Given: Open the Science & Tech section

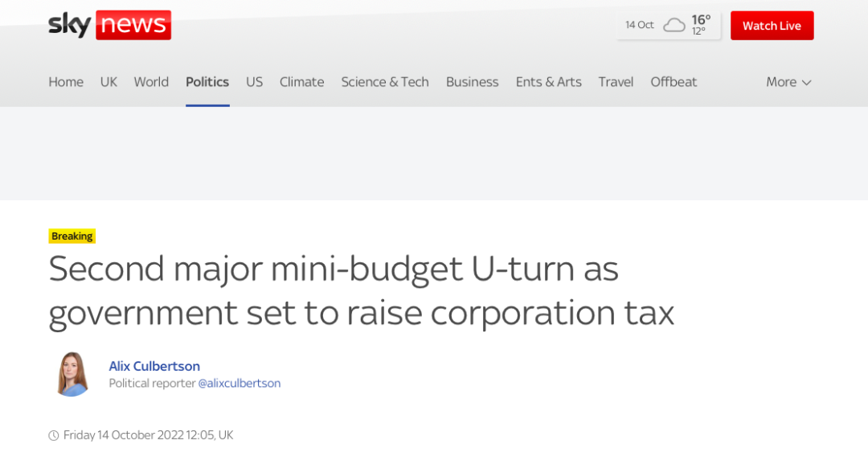Looking at the screenshot, I should 385,82.
